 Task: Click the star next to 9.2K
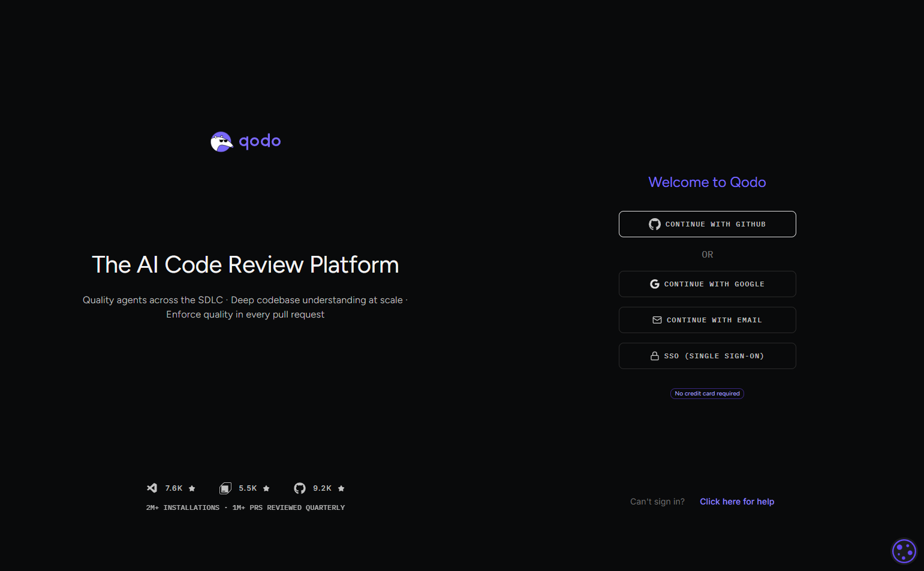(x=341, y=488)
